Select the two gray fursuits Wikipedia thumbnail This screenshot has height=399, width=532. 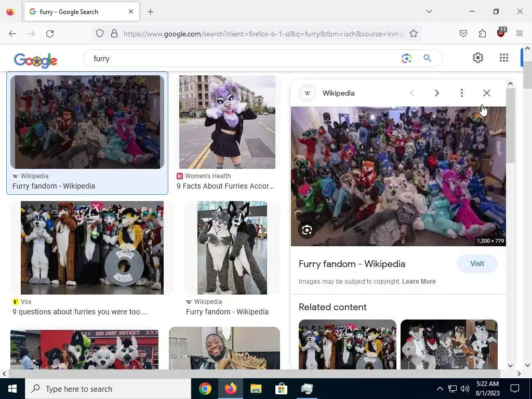[x=232, y=248]
